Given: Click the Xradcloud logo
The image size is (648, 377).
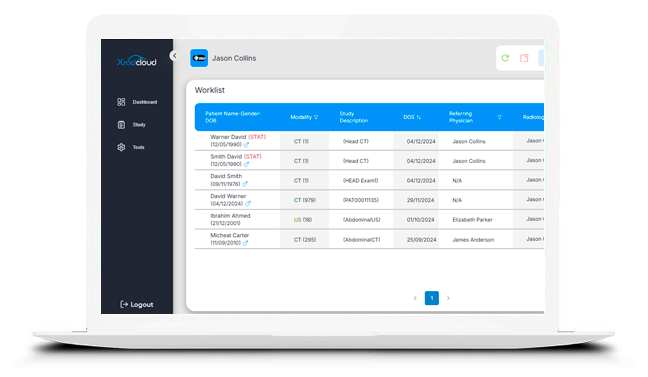Looking at the screenshot, I should (136, 62).
